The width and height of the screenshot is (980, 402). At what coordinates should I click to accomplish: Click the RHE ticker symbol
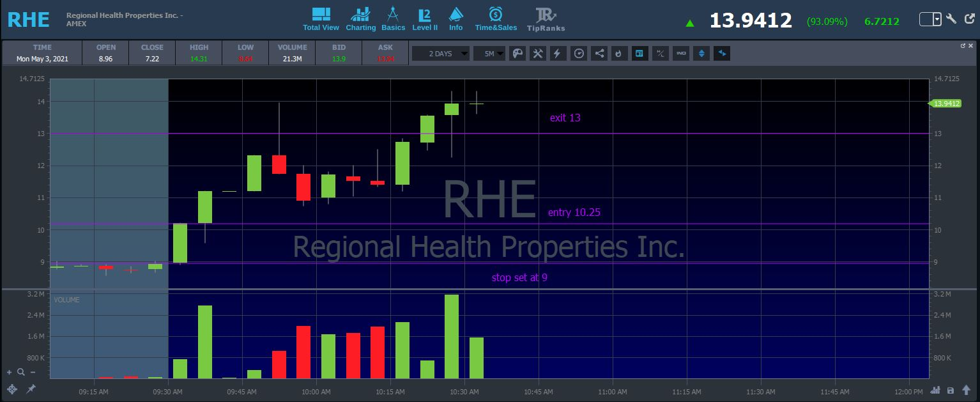(x=29, y=19)
